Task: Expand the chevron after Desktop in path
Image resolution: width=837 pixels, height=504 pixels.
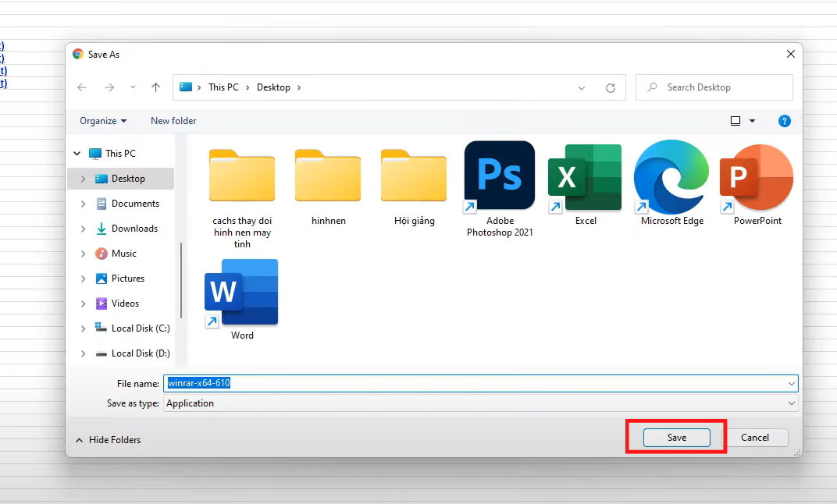Action: pyautogui.click(x=299, y=87)
